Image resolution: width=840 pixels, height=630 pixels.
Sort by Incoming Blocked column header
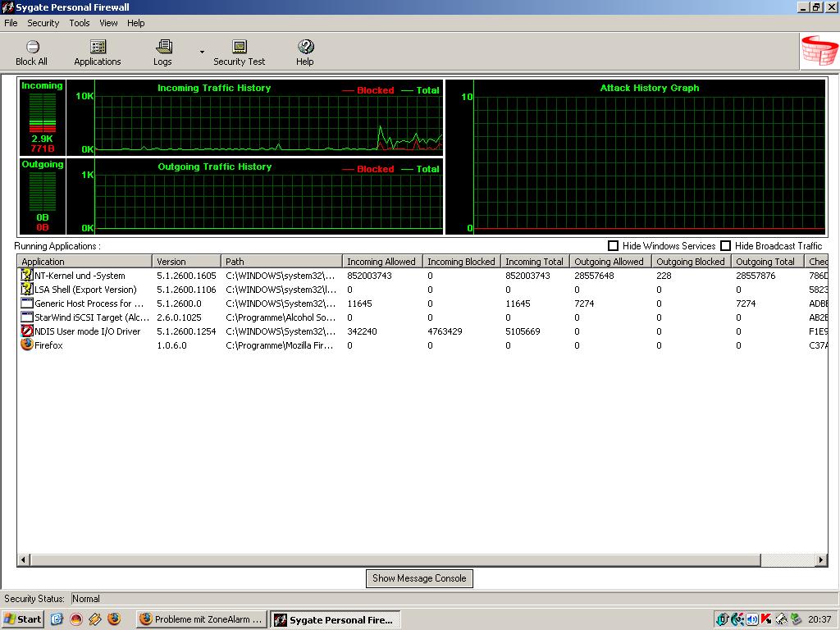click(462, 262)
